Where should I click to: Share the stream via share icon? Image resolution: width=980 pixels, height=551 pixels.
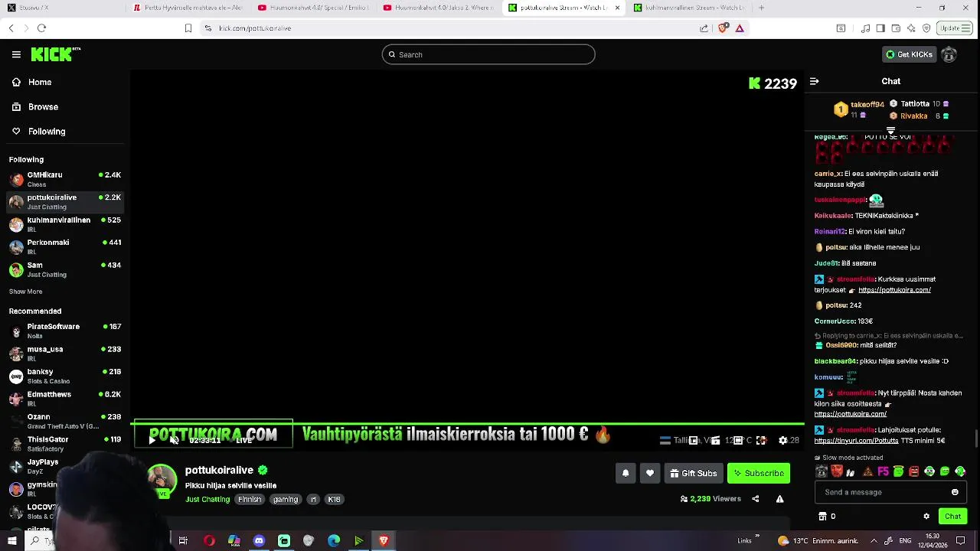tap(756, 499)
